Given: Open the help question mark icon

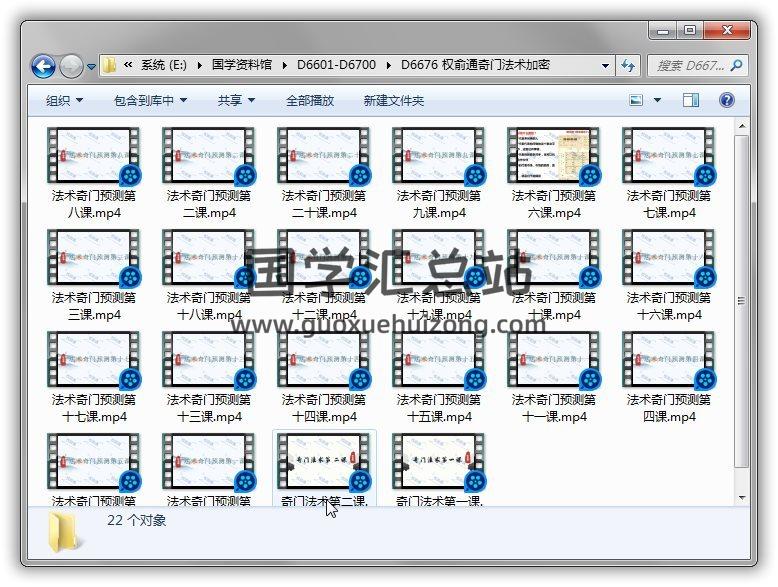Looking at the screenshot, I should [x=727, y=100].
